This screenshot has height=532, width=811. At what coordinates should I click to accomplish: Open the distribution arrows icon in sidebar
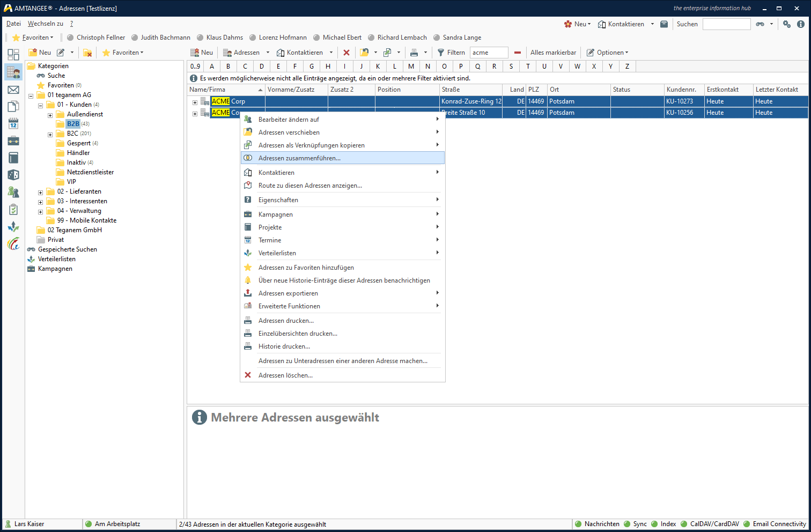(13, 226)
